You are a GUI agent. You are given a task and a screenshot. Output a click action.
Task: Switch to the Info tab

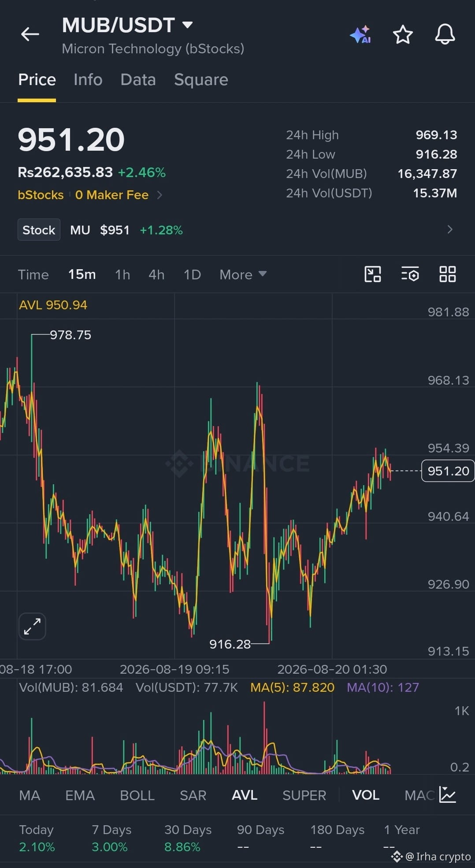[x=88, y=80]
